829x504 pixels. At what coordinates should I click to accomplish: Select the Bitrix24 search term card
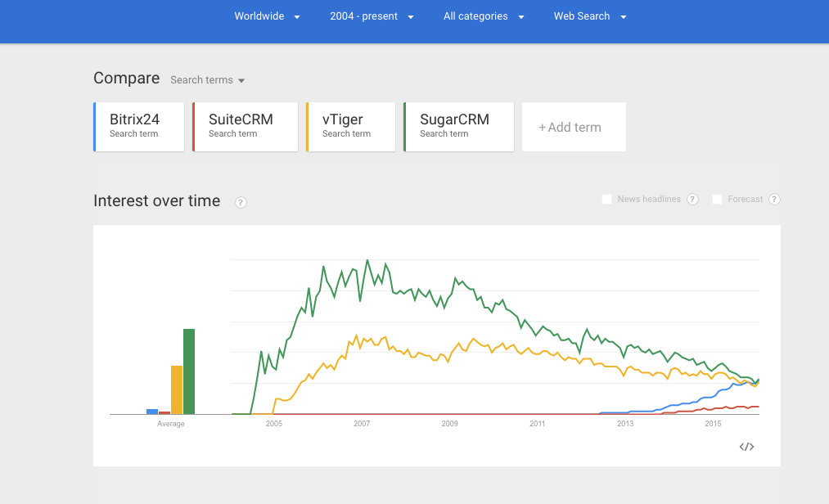tap(140, 127)
